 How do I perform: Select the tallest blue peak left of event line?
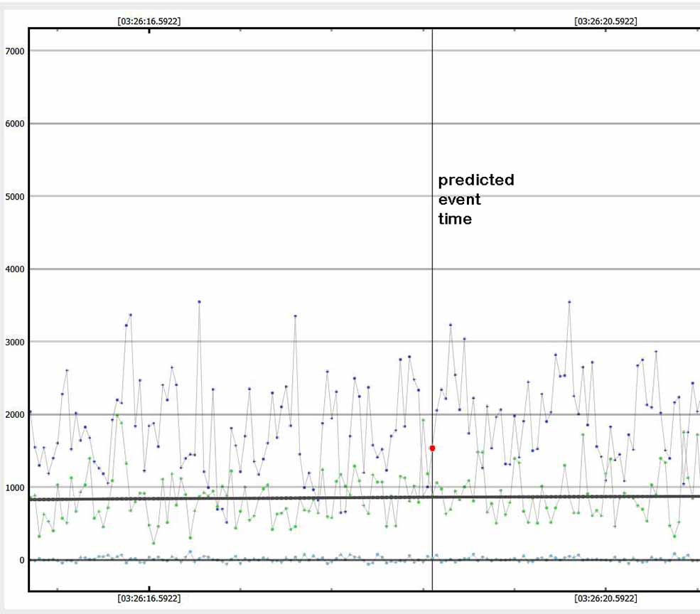[199, 302]
